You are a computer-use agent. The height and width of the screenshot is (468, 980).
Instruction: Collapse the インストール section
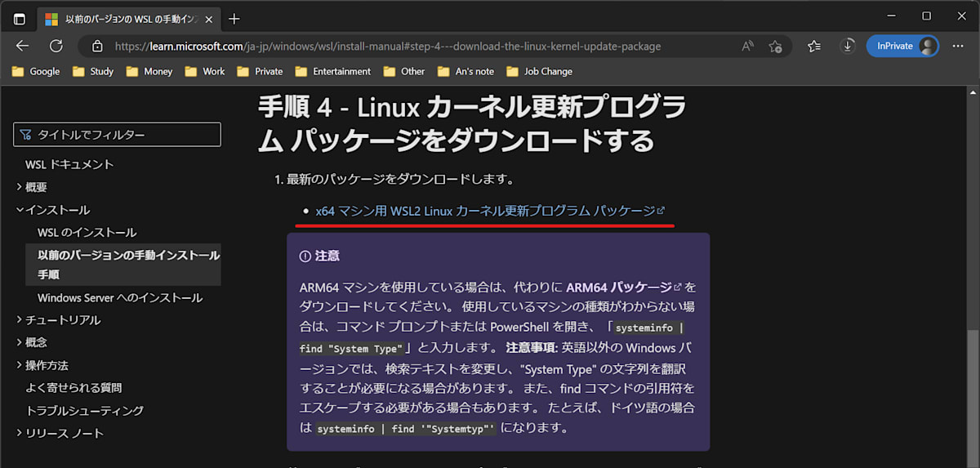[52, 210]
